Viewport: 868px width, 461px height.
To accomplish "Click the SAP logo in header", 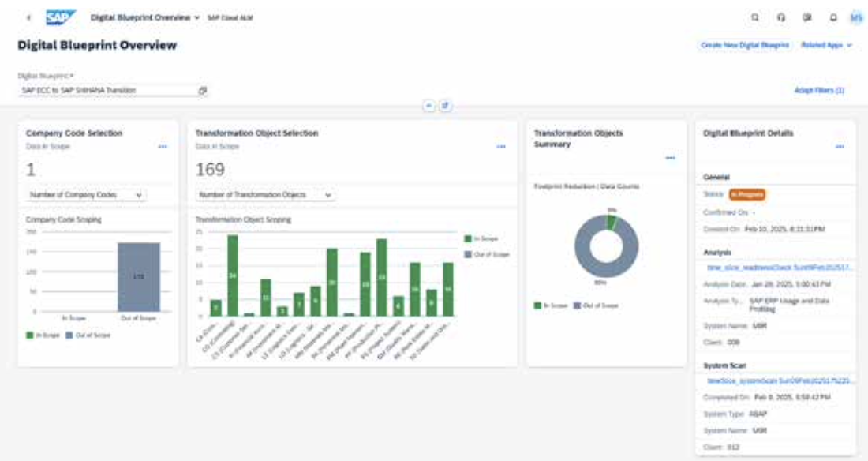I will (62, 17).
